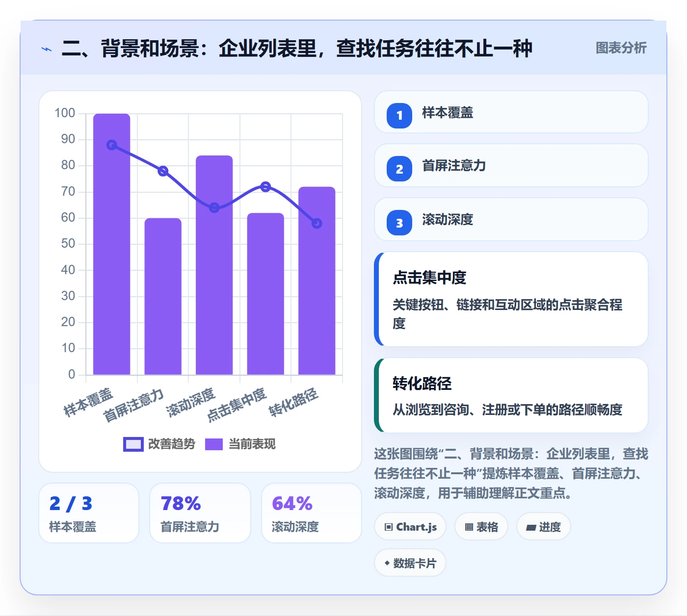Click the 首屏注意力 bar in the chart

click(163, 296)
